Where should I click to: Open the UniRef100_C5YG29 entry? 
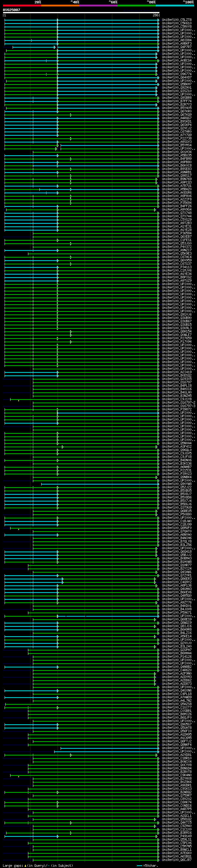[177, 220]
